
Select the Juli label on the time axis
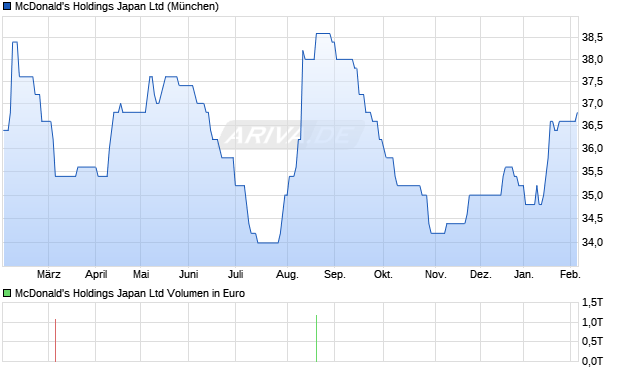[236, 274]
